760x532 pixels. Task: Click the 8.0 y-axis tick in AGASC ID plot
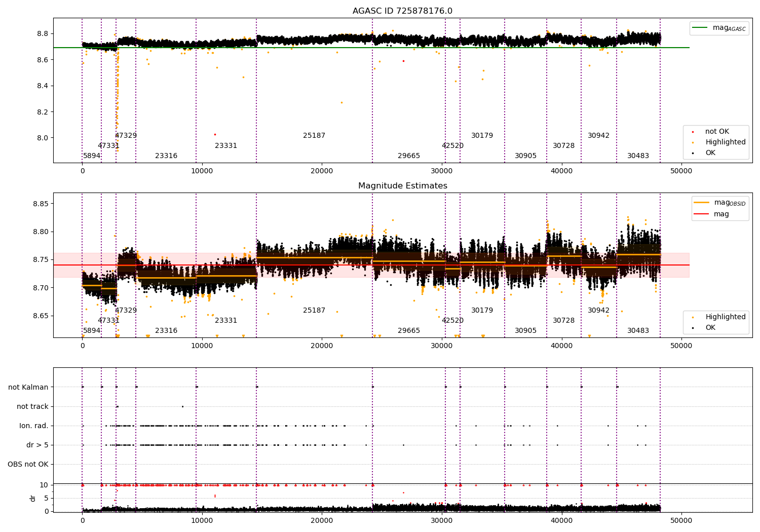coord(42,138)
